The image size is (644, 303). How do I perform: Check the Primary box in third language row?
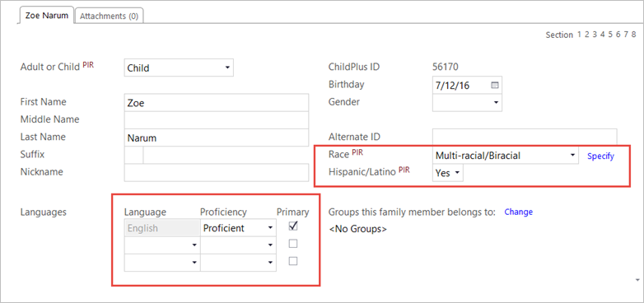(293, 261)
